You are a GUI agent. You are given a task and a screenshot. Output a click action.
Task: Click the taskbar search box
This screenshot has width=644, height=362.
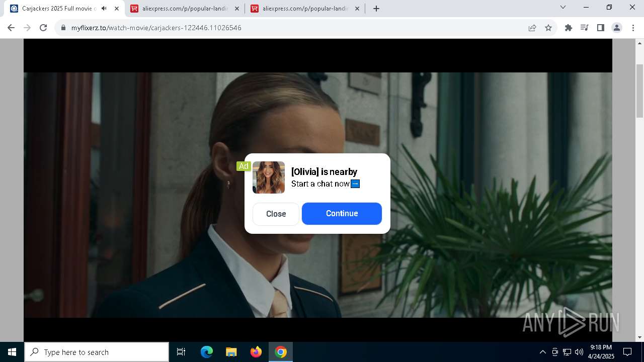(x=97, y=352)
